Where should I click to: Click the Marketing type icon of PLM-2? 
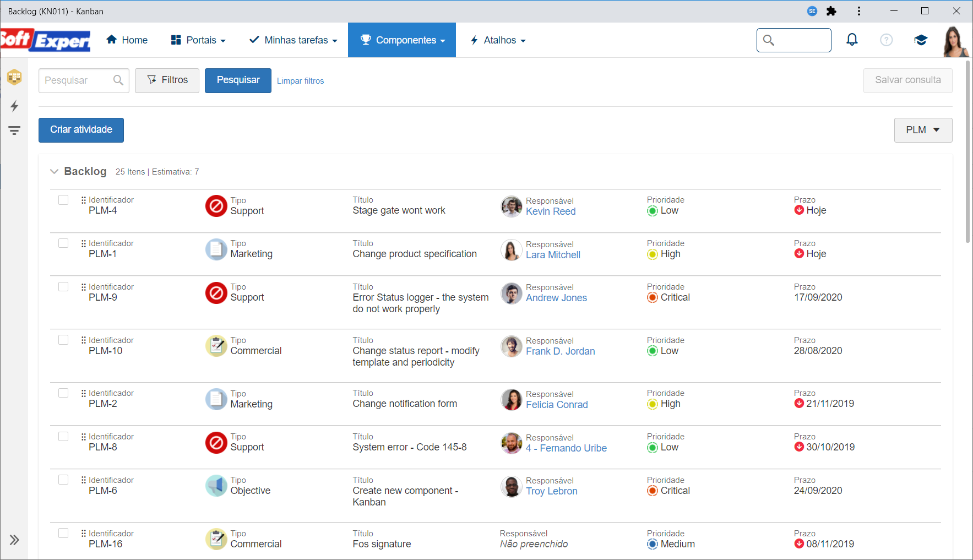(216, 399)
